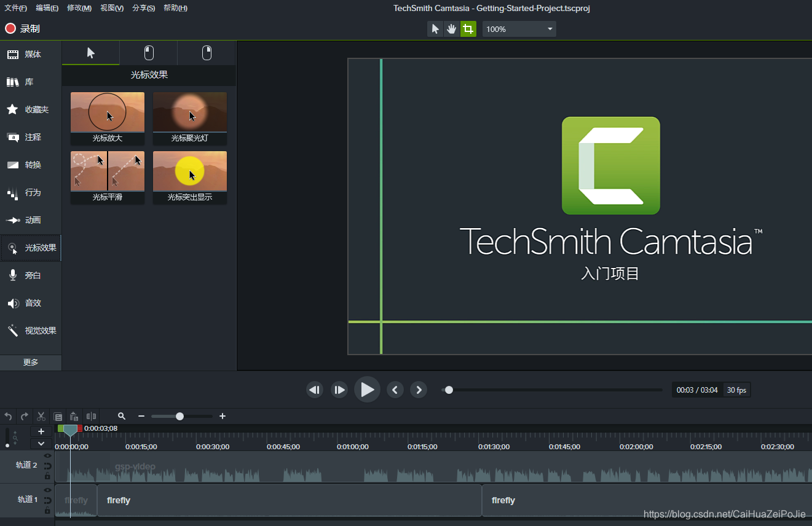Click the timeline zoom slider handle
Image resolution: width=812 pixels, height=526 pixels.
(179, 416)
